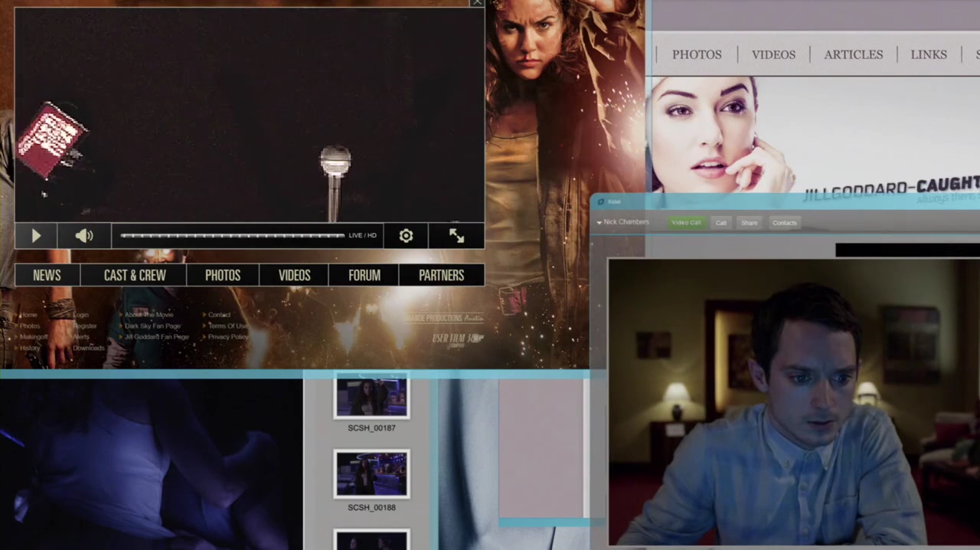Expand the video player to fullscreen

click(456, 236)
